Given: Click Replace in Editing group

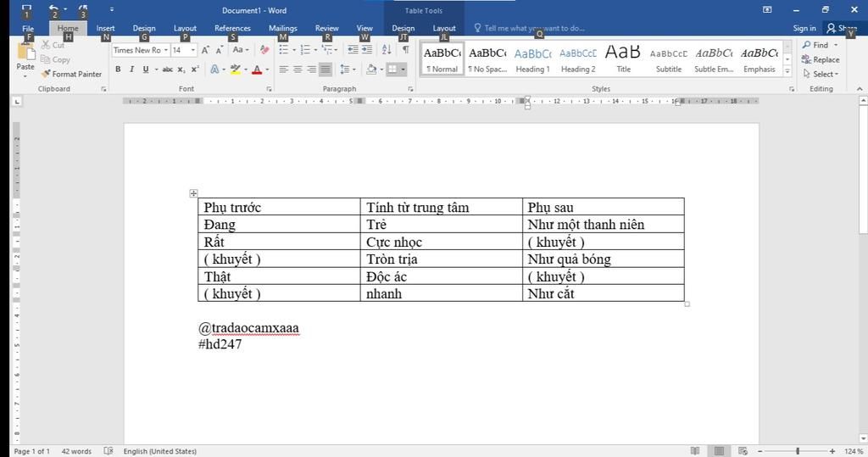Looking at the screenshot, I should [821, 59].
